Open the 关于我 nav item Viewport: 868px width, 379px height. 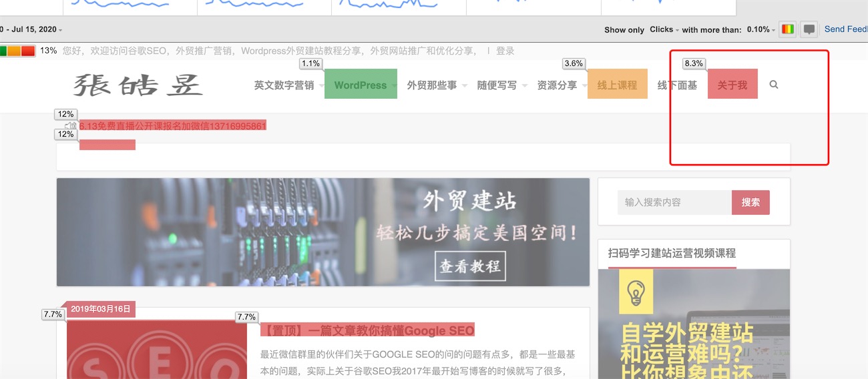[732, 84]
